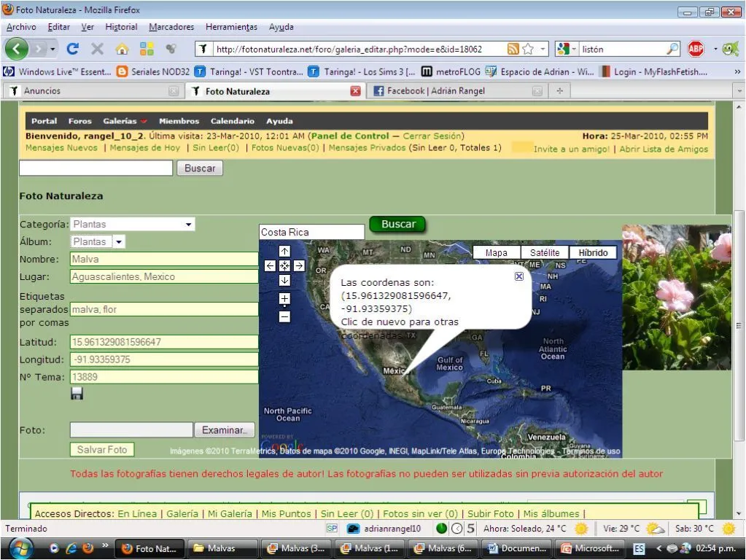Image resolution: width=746 pixels, height=560 pixels.
Task: Click the Salvar Foto button
Action: point(102,450)
